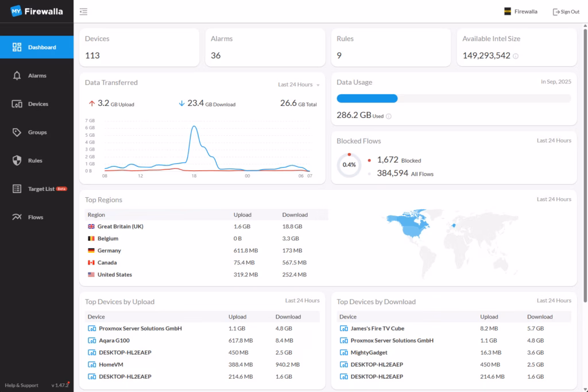Expand the Last 24 Hours dropdown
The image size is (588, 392).
(299, 84)
